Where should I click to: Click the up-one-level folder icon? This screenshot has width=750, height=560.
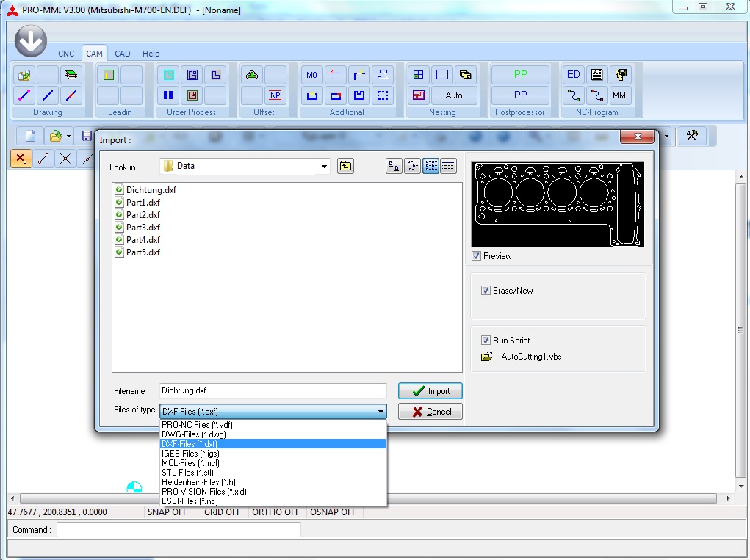[345, 167]
